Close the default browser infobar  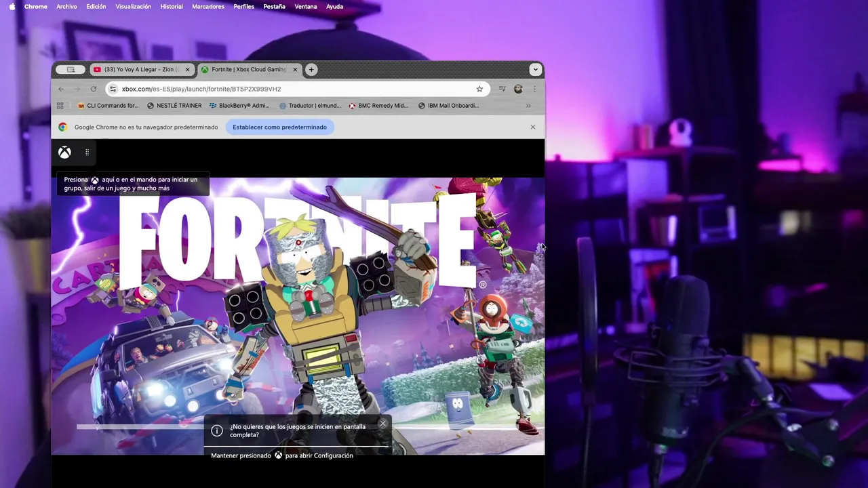pyautogui.click(x=533, y=127)
